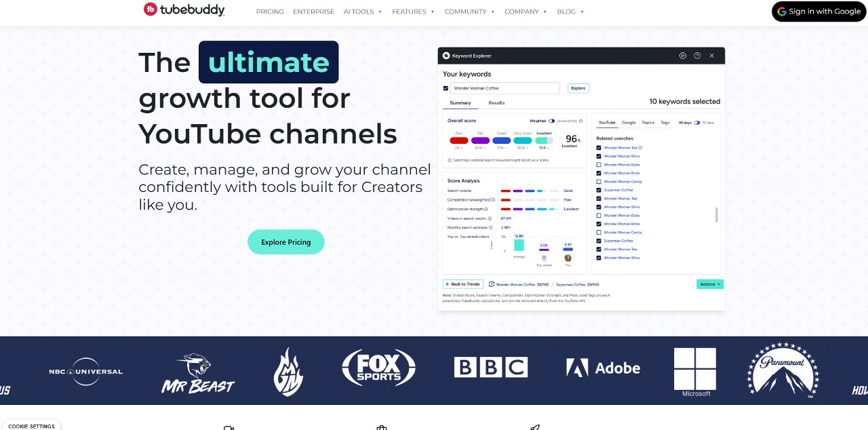Click the Superman Coffee 23/100 link
The height and width of the screenshot is (430, 868).
(x=578, y=285)
